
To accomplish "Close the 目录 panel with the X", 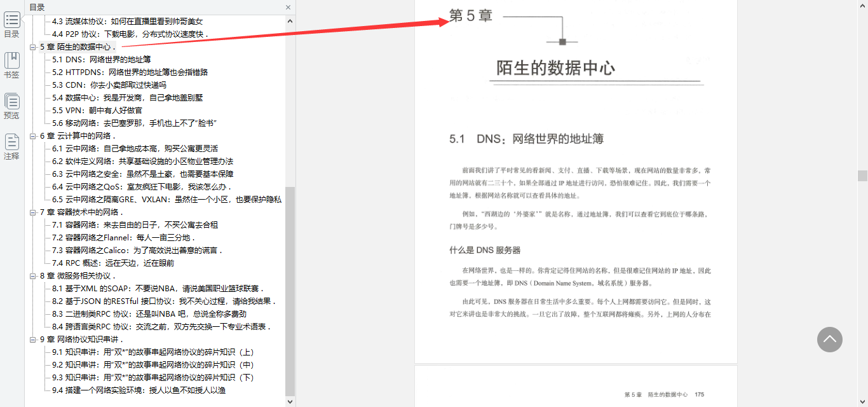I will [x=288, y=8].
